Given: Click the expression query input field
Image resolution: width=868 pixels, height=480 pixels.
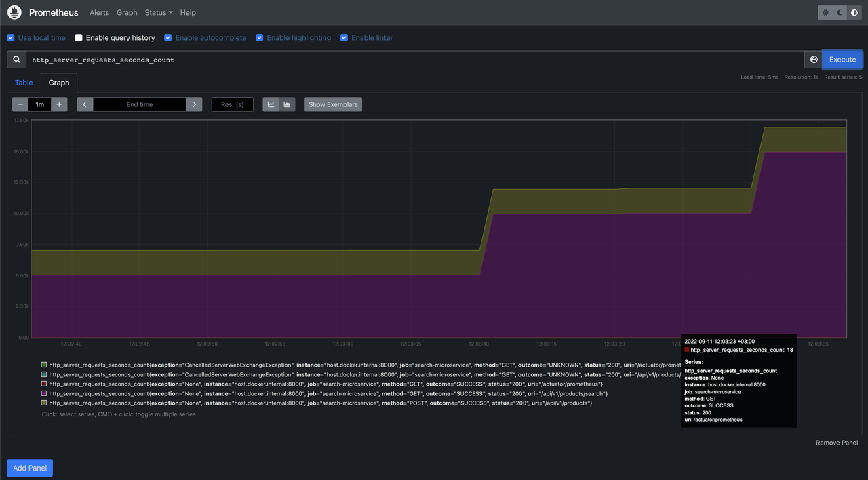Looking at the screenshot, I should (415, 60).
